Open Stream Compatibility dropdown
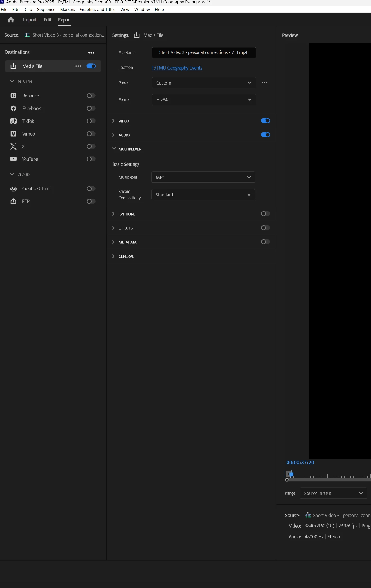This screenshot has height=588, width=371. click(x=203, y=195)
